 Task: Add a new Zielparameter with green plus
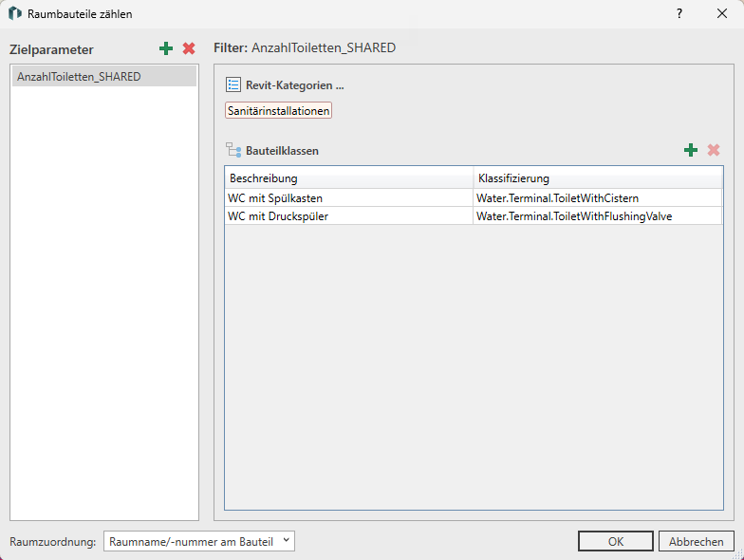point(166,48)
